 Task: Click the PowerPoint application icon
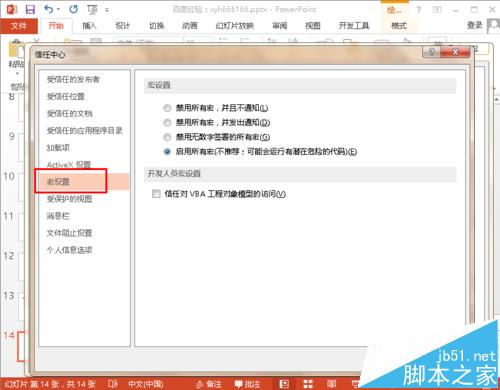[12, 9]
